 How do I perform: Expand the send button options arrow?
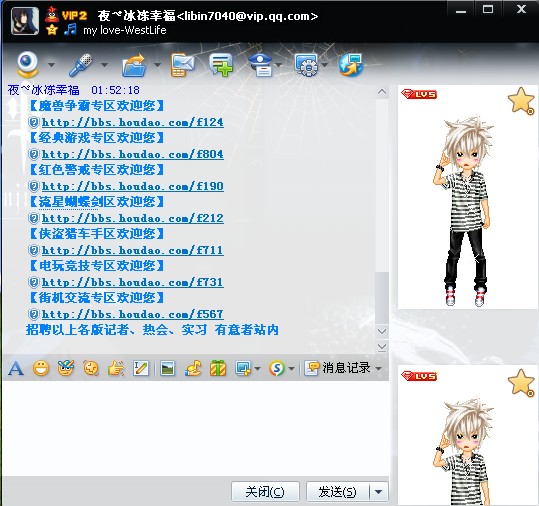click(x=379, y=492)
